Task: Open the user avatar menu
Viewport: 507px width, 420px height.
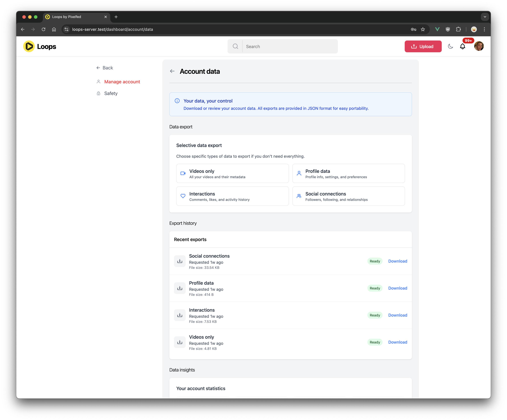Action: tap(479, 46)
